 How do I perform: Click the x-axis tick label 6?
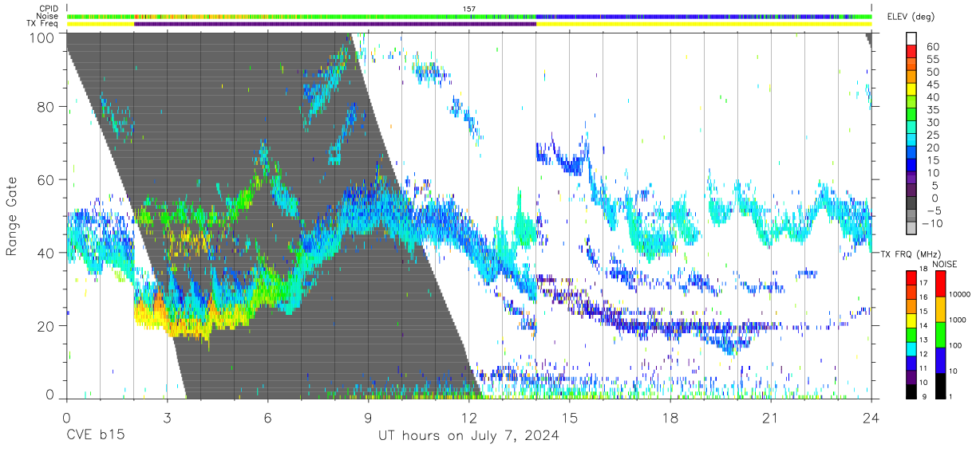coord(268,419)
